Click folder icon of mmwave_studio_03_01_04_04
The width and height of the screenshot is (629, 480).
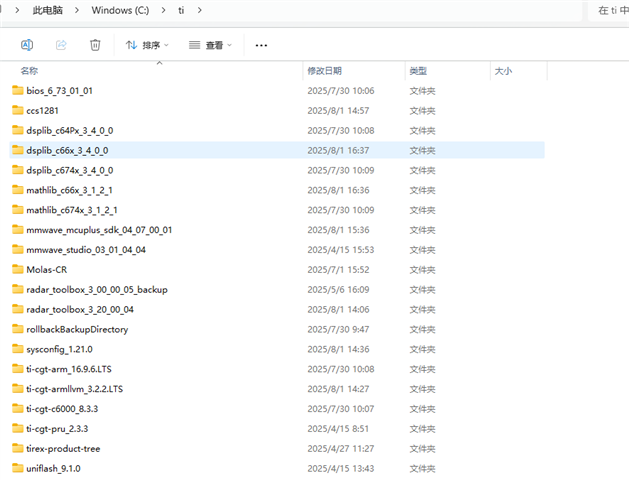click(18, 250)
